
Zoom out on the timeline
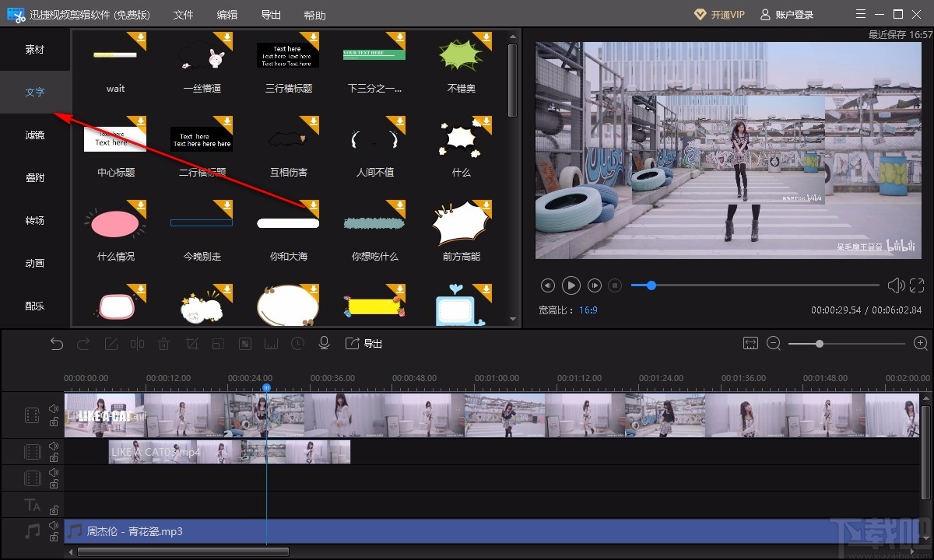[x=774, y=344]
